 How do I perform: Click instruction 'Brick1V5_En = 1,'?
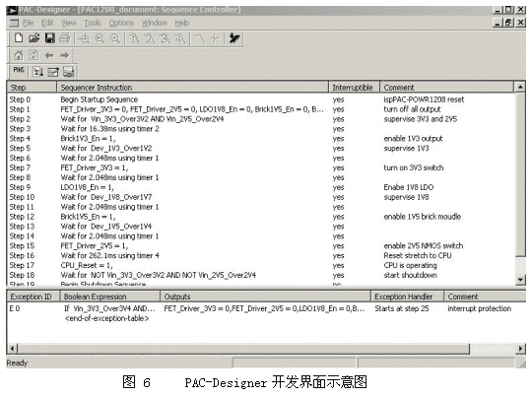pyautogui.click(x=88, y=217)
